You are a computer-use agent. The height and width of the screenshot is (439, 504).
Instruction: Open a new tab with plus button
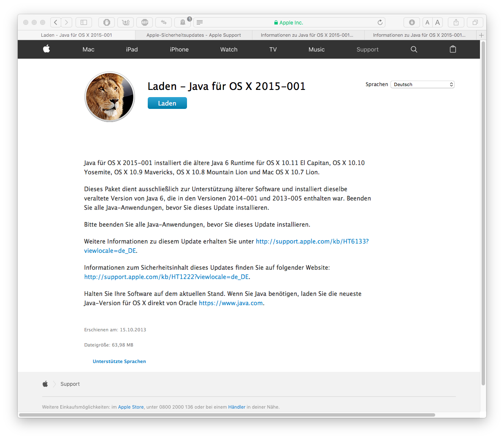481,35
